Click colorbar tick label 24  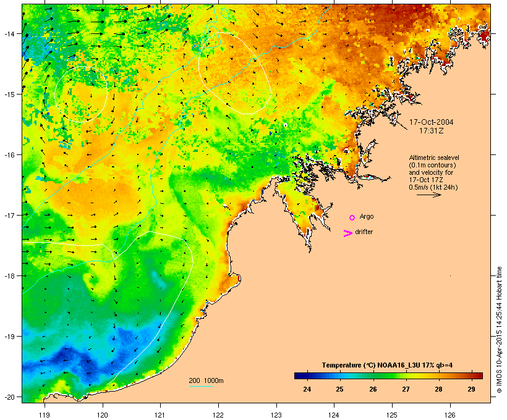pyautogui.click(x=307, y=389)
